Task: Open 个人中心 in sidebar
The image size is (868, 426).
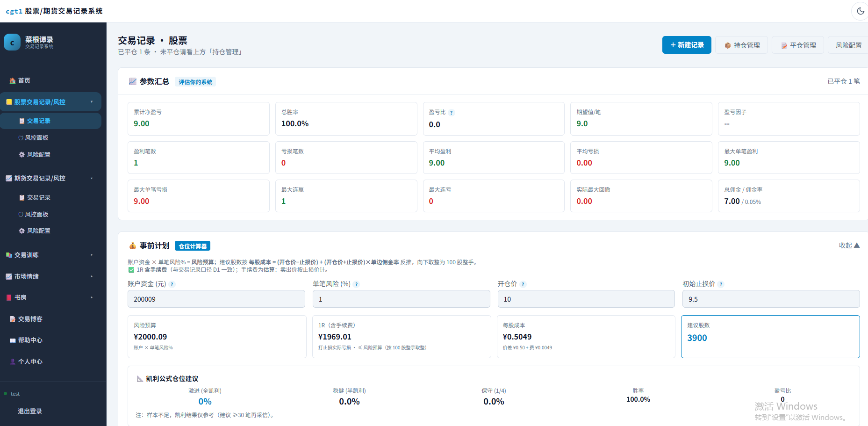Action: pyautogui.click(x=50, y=361)
